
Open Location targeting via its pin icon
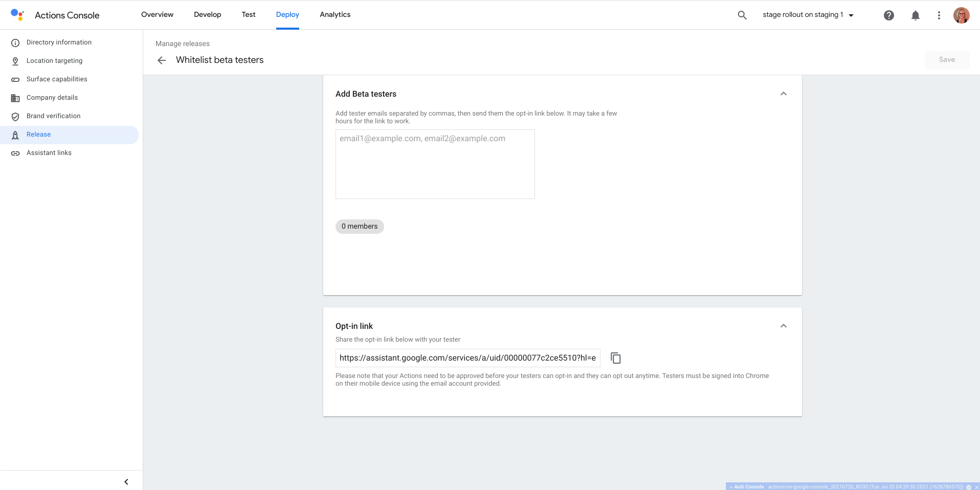pyautogui.click(x=15, y=61)
